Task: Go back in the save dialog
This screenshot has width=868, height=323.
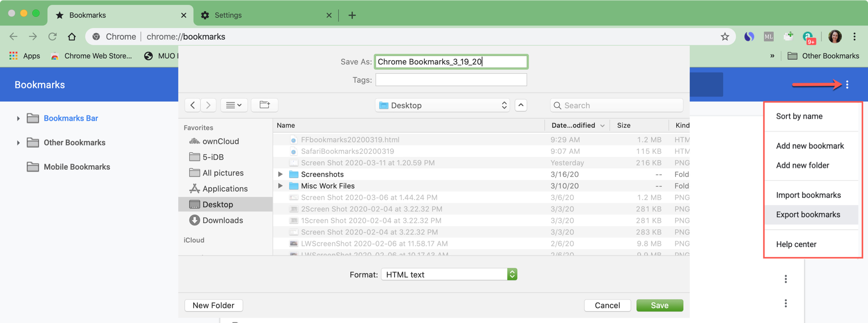Action: click(193, 105)
